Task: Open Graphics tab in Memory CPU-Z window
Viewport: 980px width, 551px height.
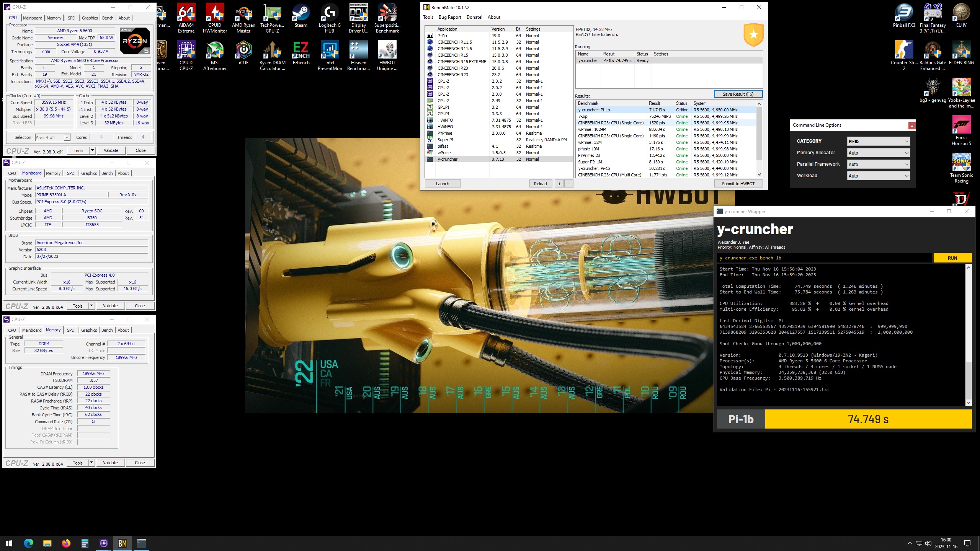Action: [x=89, y=330]
